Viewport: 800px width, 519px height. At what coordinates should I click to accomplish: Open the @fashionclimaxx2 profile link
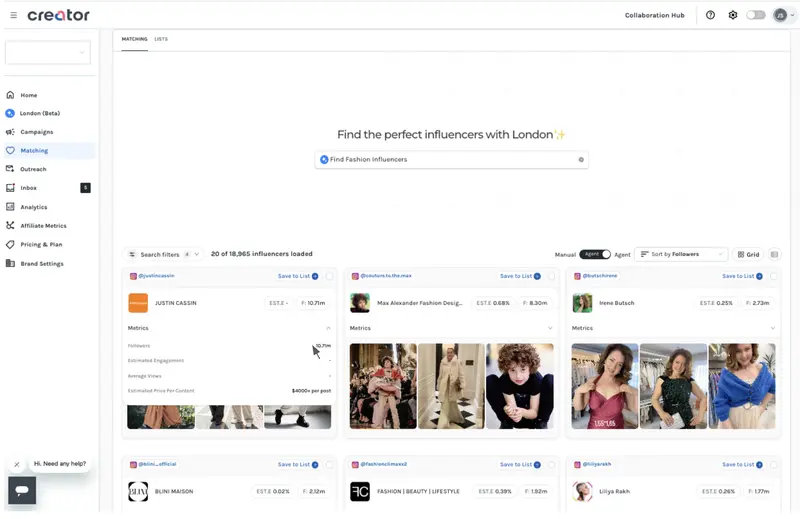[384, 464]
